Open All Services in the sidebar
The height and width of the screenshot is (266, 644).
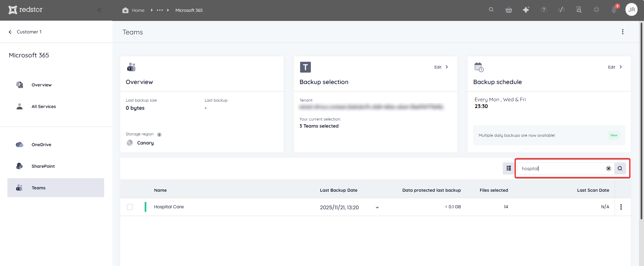pos(44,107)
